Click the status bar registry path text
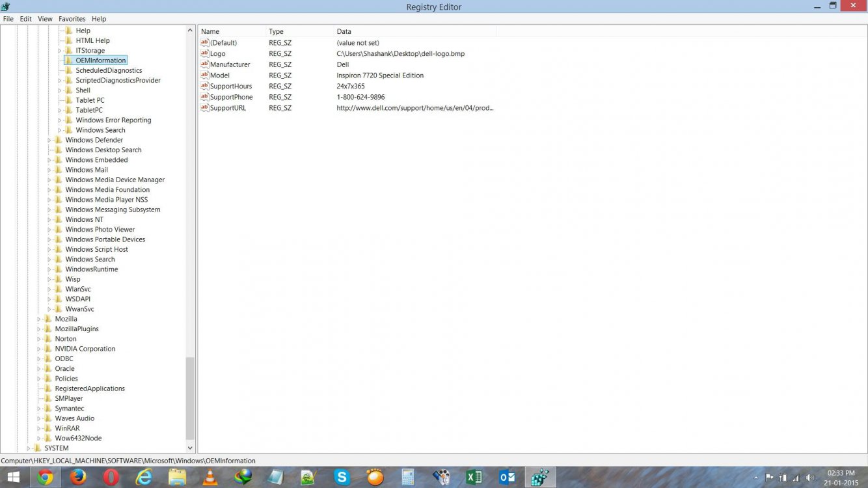Image resolution: width=868 pixels, height=488 pixels. point(128,461)
